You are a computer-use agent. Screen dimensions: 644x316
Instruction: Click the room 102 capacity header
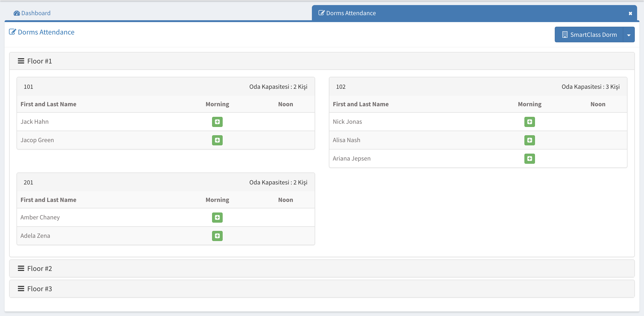coord(590,87)
